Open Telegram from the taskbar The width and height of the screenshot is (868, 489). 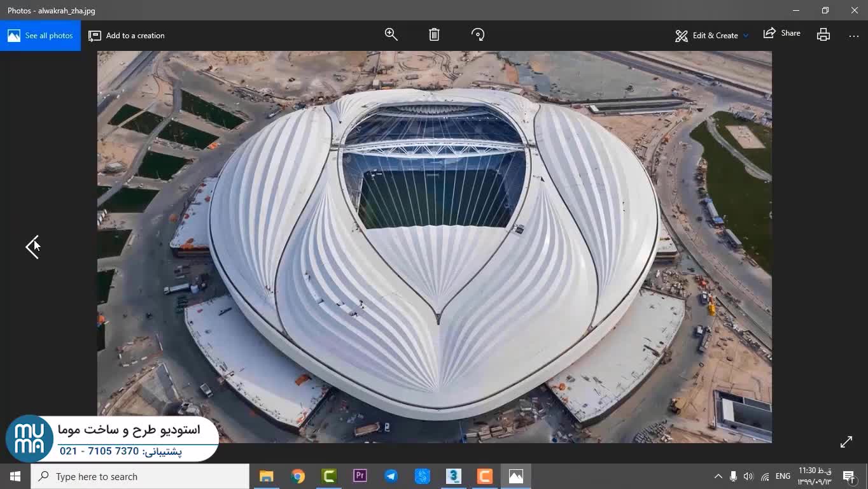point(391,476)
